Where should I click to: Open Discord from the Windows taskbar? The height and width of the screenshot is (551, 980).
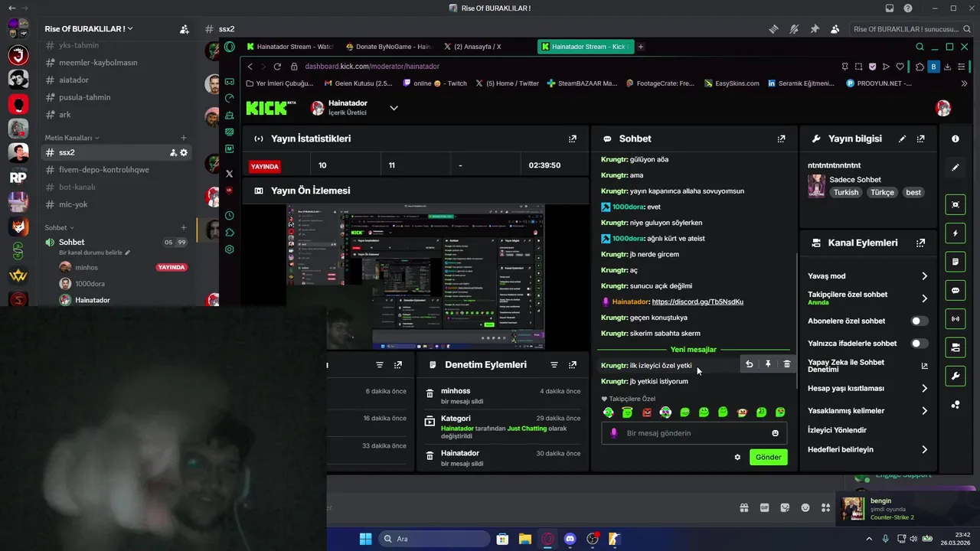click(570, 539)
